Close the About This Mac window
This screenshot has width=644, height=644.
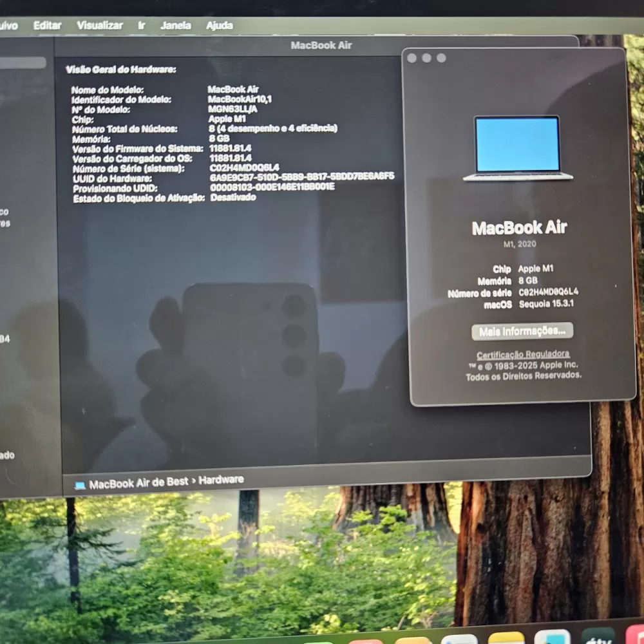click(412, 59)
